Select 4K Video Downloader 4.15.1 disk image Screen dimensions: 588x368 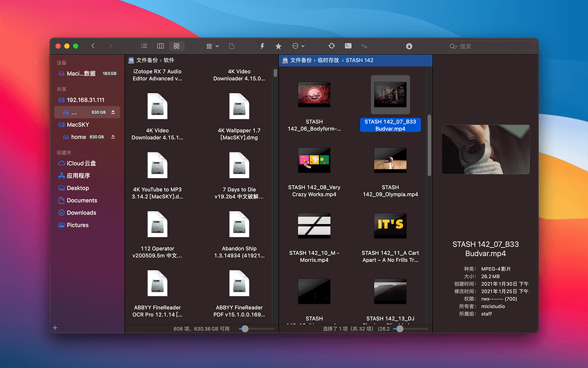(x=157, y=106)
